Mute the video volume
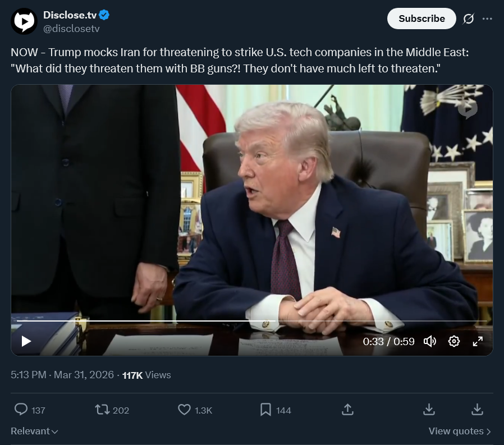Screen dimensions: 504x445 [x=430, y=341]
